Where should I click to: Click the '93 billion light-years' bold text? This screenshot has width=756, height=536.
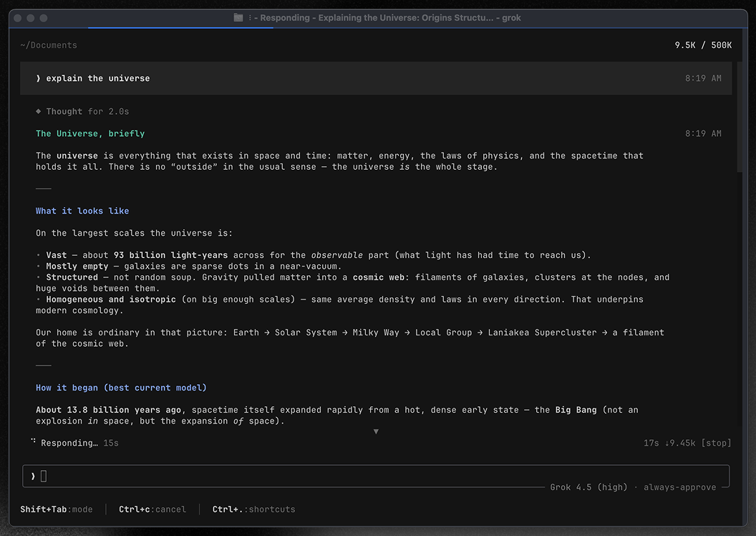pos(170,255)
